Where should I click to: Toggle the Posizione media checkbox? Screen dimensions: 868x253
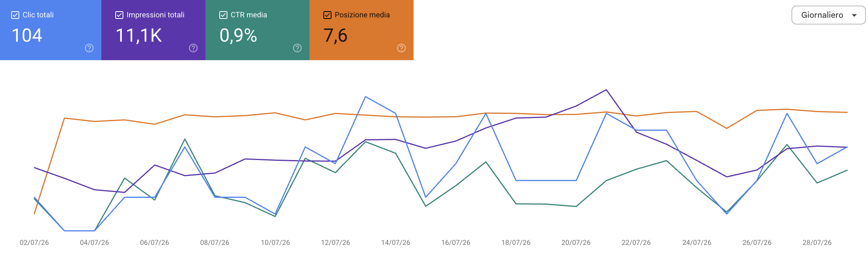[327, 15]
